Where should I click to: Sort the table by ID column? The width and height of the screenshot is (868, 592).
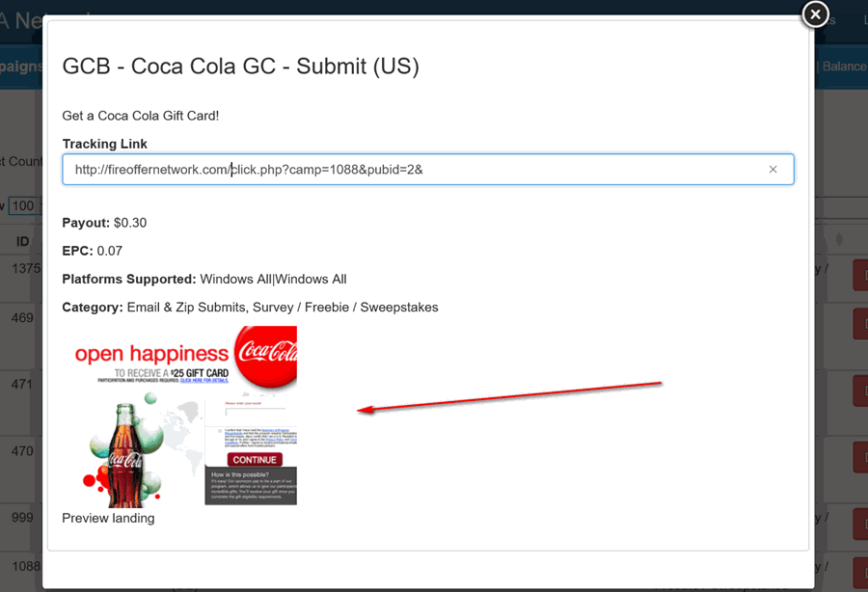23,240
